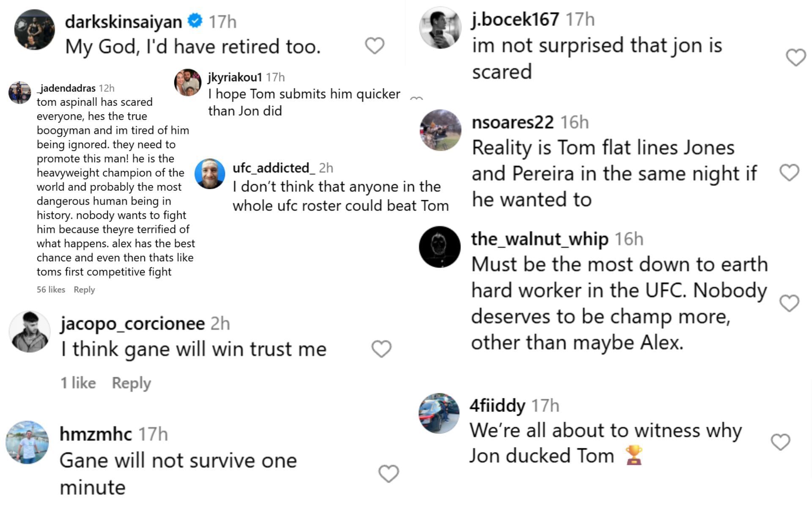Heart the_walnut_whip's comment

789,303
